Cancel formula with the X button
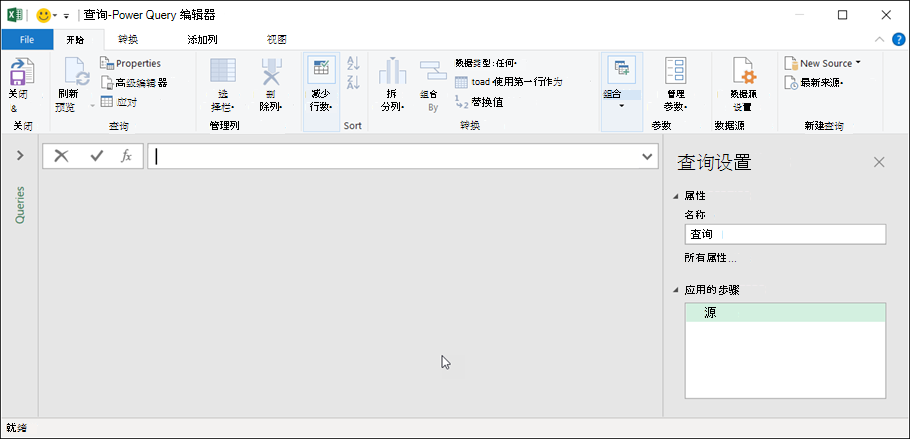This screenshot has height=439, width=910. point(62,156)
